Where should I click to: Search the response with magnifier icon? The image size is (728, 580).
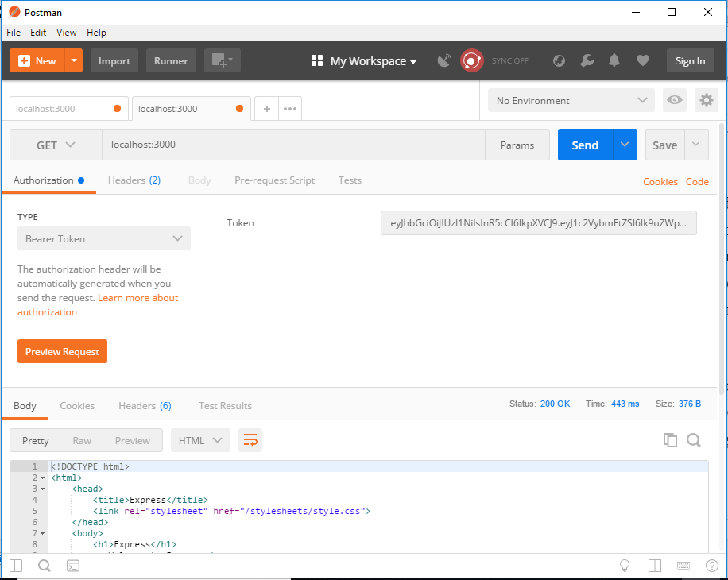[693, 439]
